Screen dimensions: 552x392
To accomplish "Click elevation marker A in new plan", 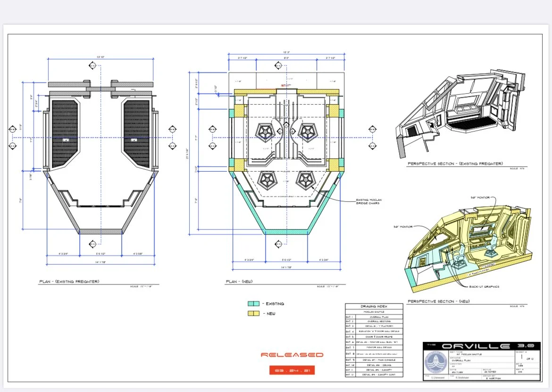I will [x=286, y=125].
